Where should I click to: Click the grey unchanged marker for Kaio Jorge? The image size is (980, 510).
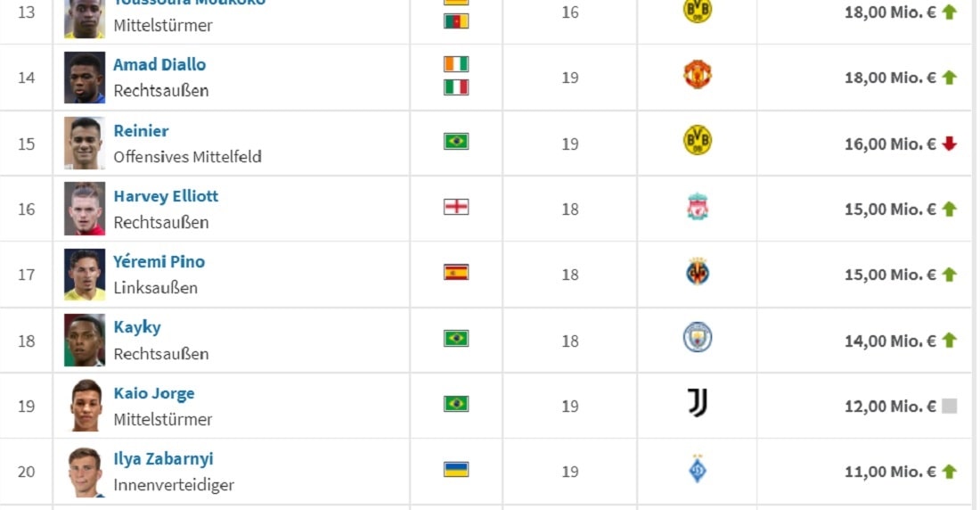click(949, 406)
